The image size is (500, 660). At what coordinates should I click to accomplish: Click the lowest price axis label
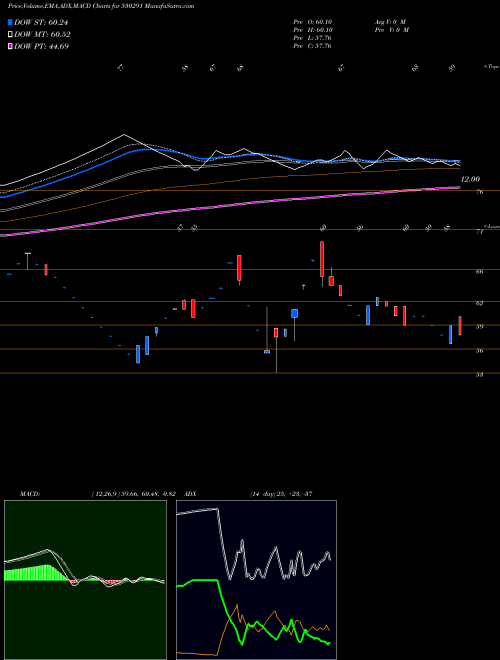[480, 375]
